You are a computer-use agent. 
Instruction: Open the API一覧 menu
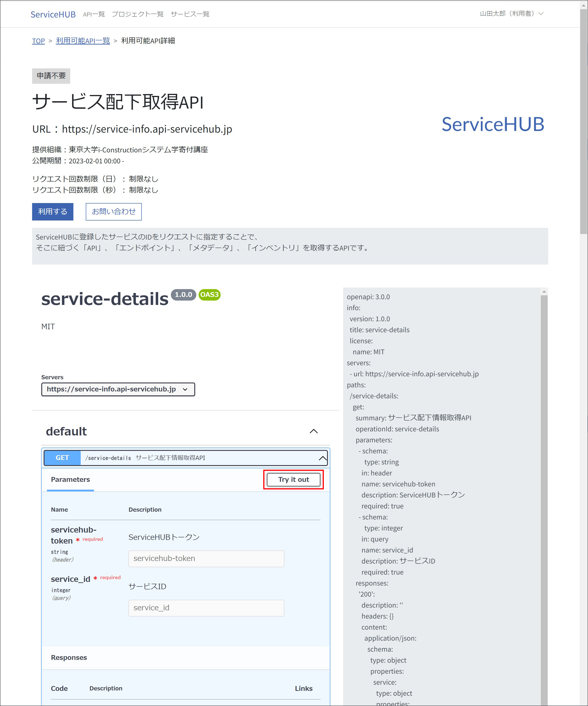tap(94, 14)
